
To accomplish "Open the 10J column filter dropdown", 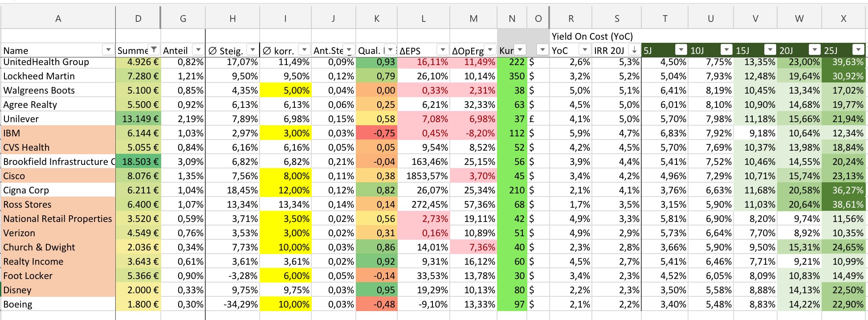I will (726, 50).
